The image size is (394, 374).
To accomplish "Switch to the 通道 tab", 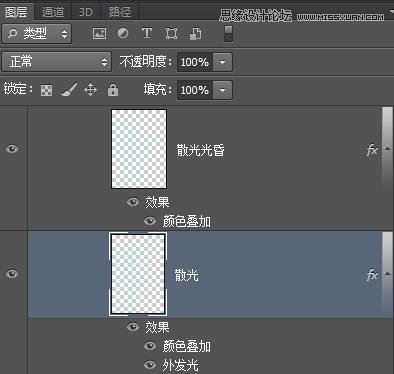I will pos(53,12).
